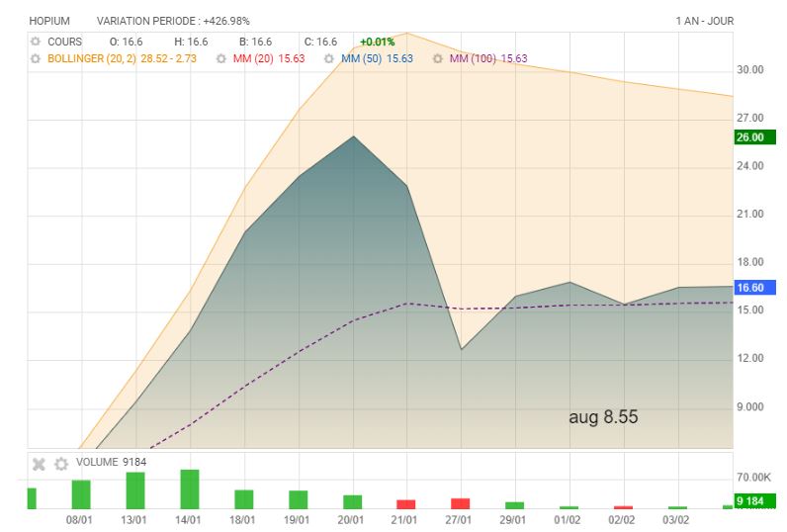Click the aug 8.55 annotation text
The width and height of the screenshot is (787, 532).
click(603, 417)
